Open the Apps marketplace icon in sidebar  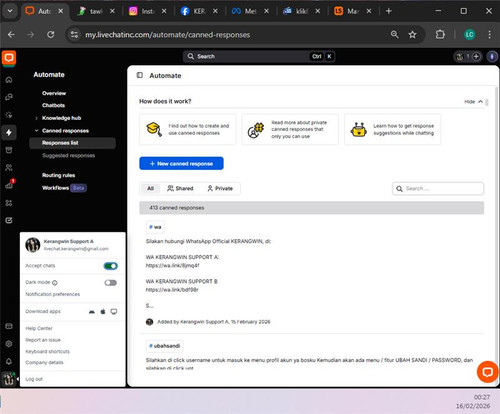click(x=9, y=203)
